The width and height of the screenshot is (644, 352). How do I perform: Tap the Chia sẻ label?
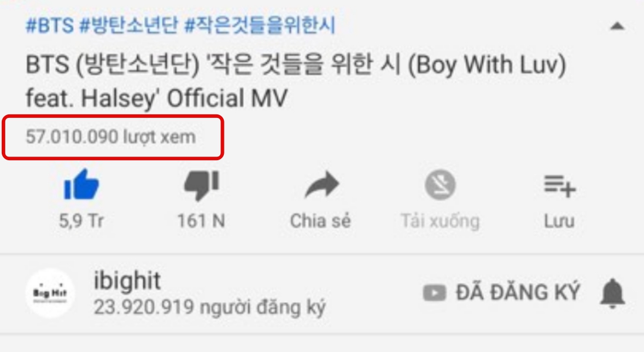point(321,221)
